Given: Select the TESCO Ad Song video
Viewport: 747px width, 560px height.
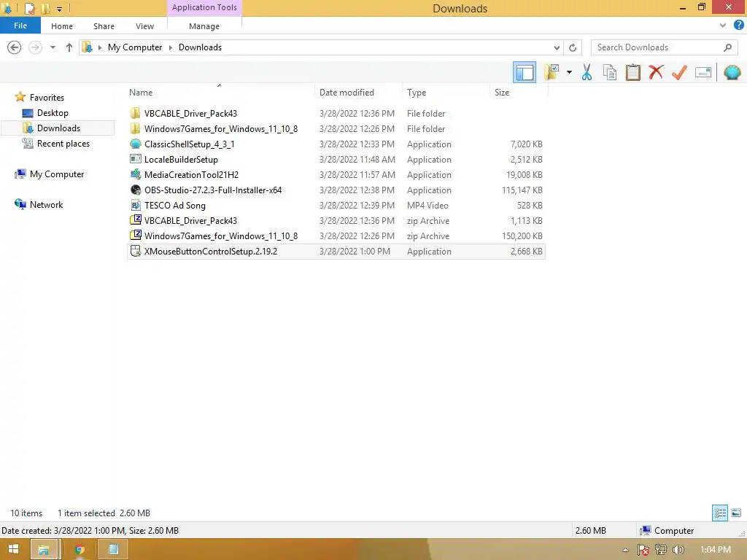Looking at the screenshot, I should click(336, 205).
